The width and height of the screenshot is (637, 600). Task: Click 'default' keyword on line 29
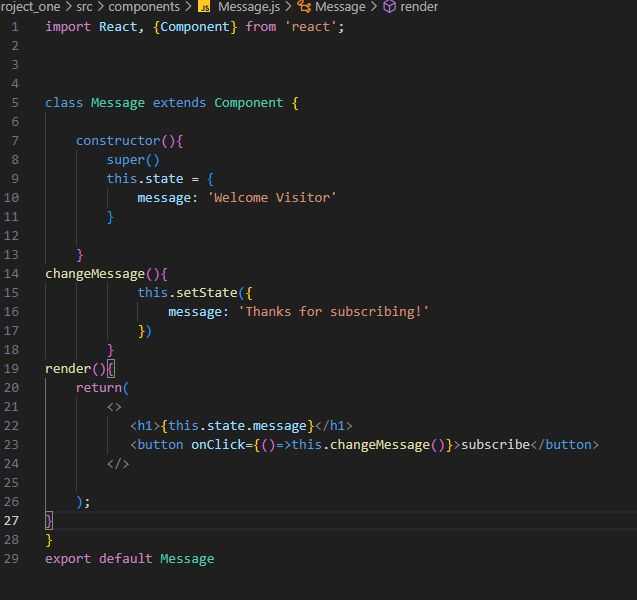point(126,559)
